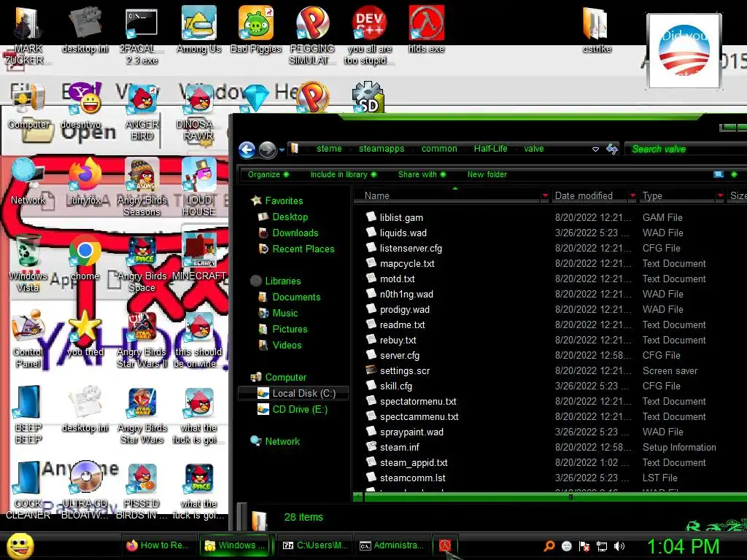Open the Control Panel desktop icon
Screen dimensions: 747x560
point(28,338)
